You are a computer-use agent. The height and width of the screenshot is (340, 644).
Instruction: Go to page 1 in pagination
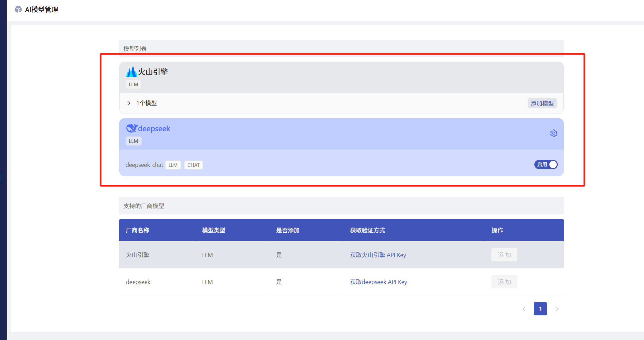540,309
